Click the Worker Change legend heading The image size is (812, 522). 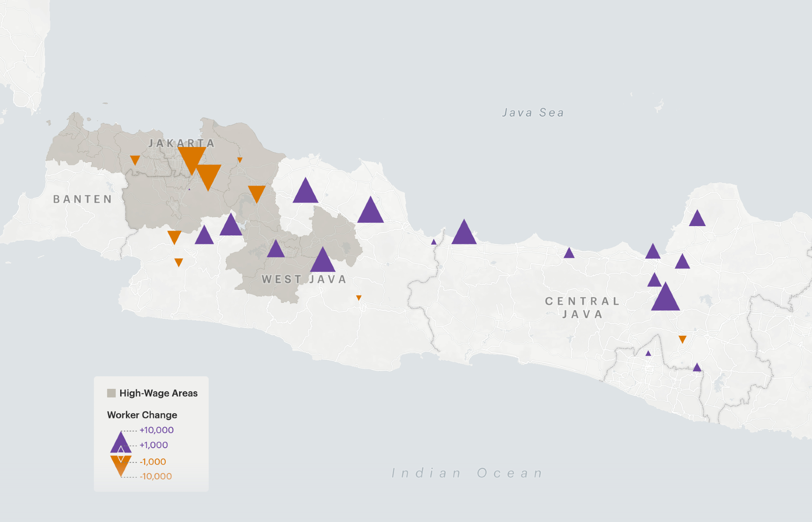(x=142, y=415)
